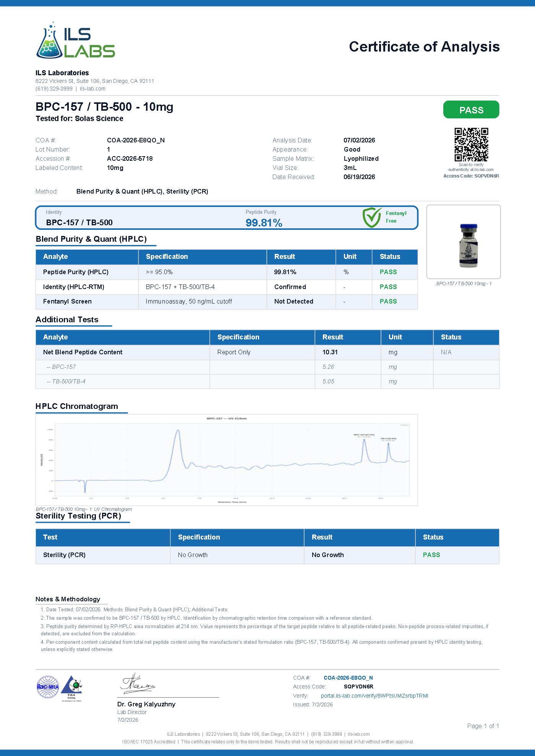Click the QR code to verify authenticity

[471, 145]
